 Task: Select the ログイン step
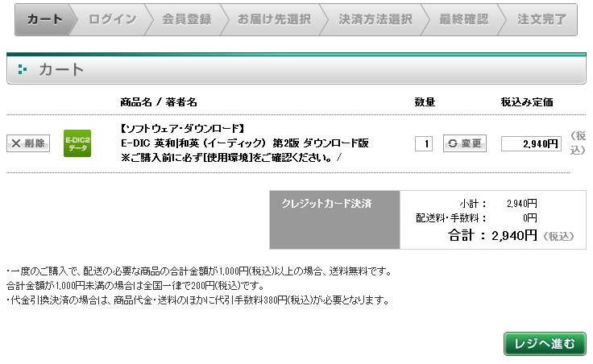pyautogui.click(x=112, y=19)
